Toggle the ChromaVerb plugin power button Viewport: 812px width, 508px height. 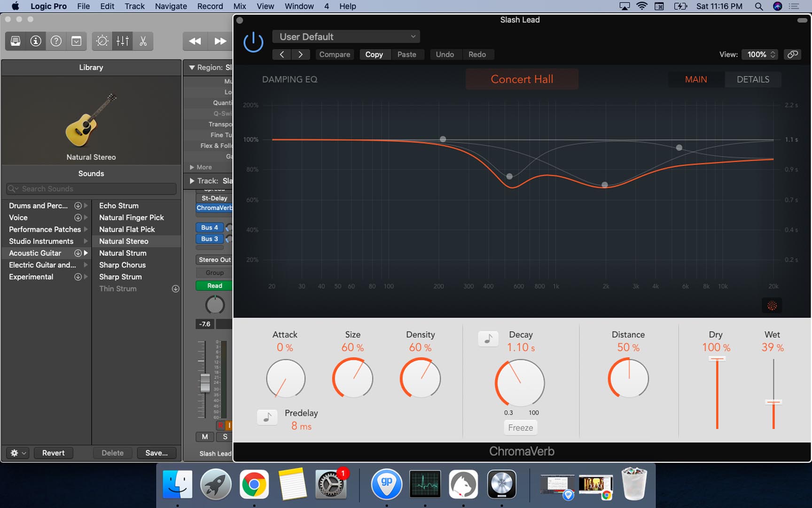pyautogui.click(x=253, y=42)
